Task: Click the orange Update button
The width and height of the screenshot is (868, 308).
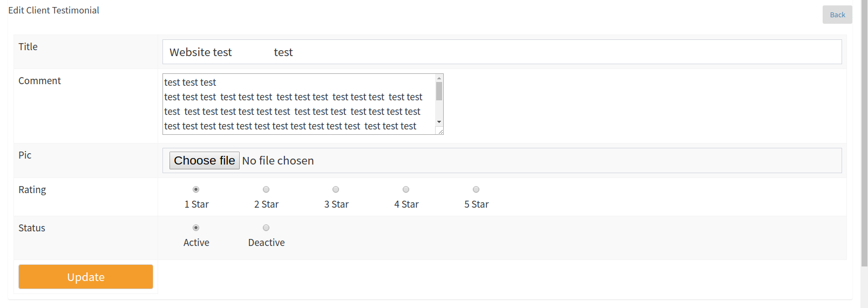Action: [86, 277]
